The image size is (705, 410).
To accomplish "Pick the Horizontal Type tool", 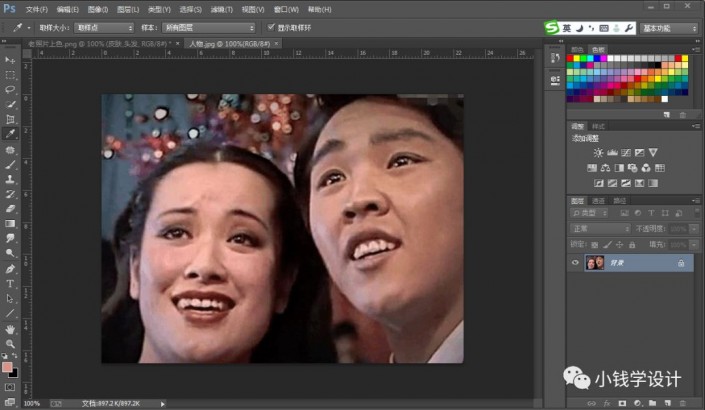I will (10, 283).
